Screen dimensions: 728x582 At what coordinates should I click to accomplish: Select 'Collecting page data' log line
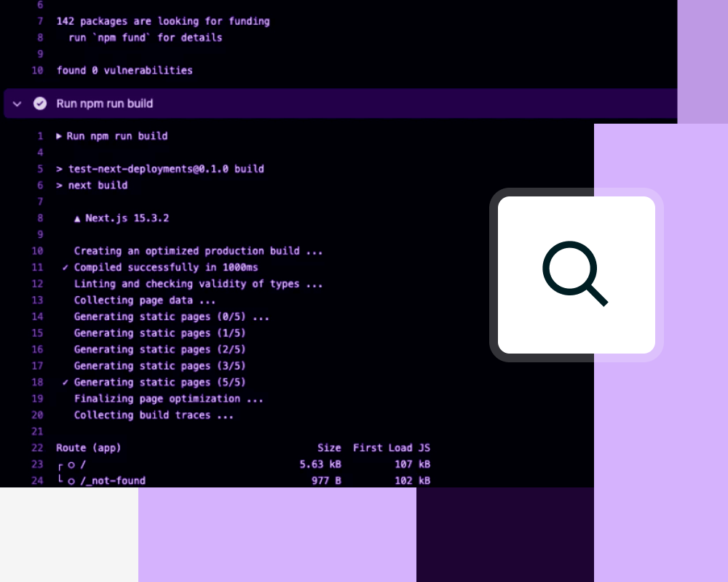[x=145, y=300]
